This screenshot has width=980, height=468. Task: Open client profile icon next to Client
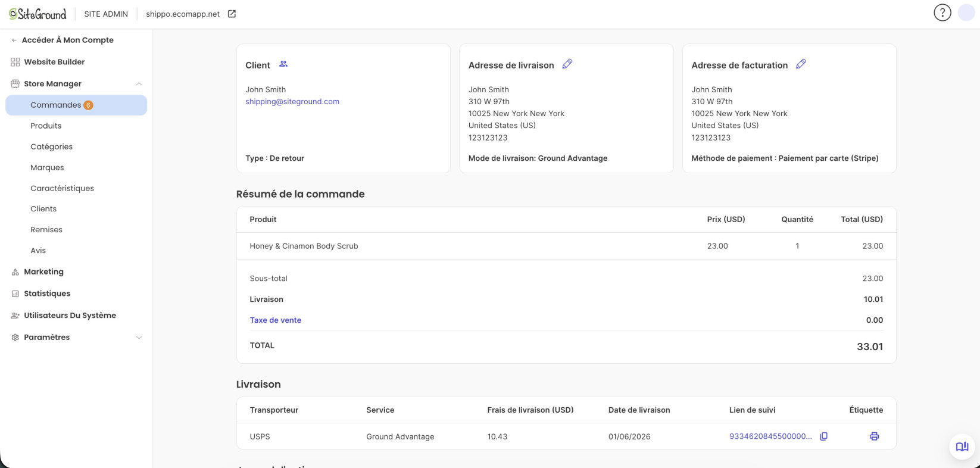click(283, 64)
